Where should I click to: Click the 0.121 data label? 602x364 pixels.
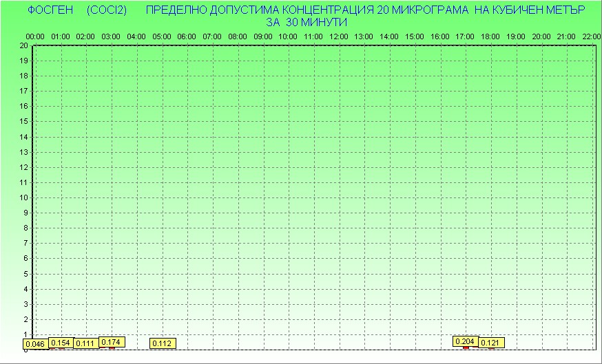(x=490, y=343)
